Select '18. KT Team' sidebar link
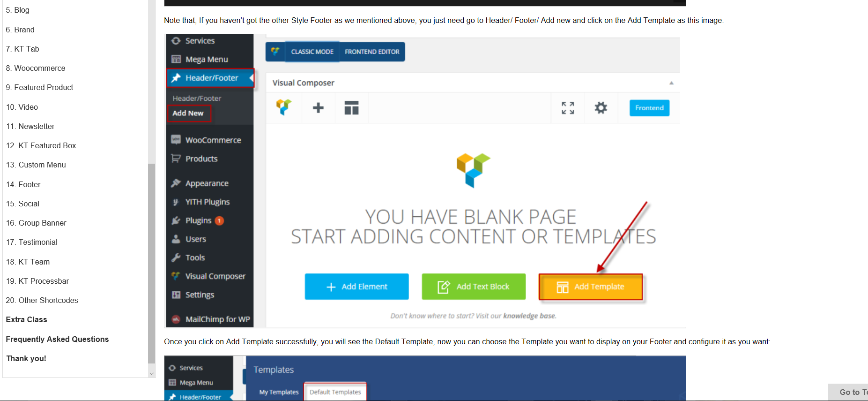This screenshot has height=401, width=868. (28, 262)
